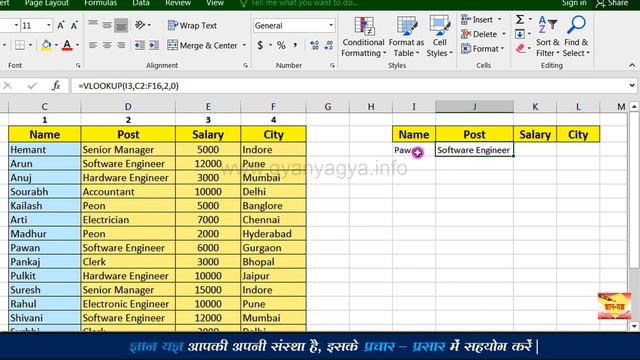Viewport: 640px width, 360px height.
Task: Click the Enter checkmark in the formula bar
Action: click(x=32, y=86)
